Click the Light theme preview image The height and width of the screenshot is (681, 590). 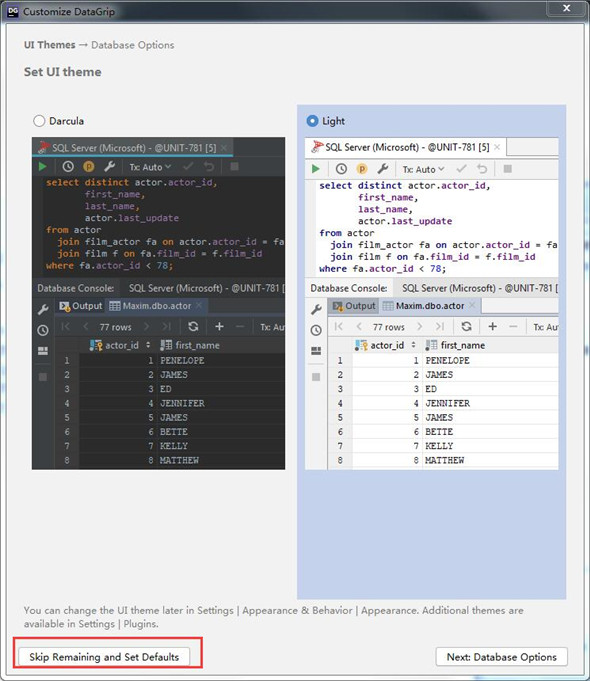pyautogui.click(x=431, y=303)
